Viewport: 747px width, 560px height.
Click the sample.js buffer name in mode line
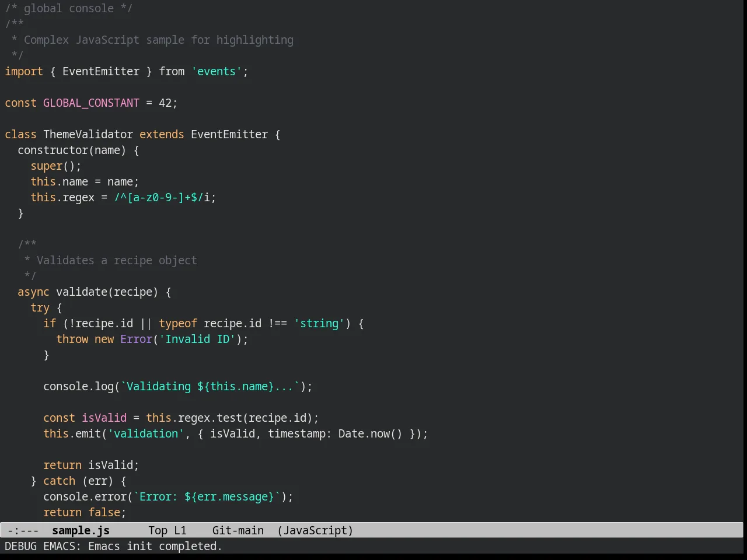[81, 530]
